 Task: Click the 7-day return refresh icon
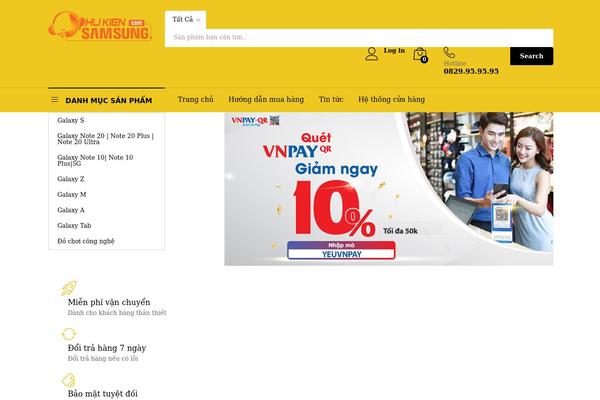[69, 334]
